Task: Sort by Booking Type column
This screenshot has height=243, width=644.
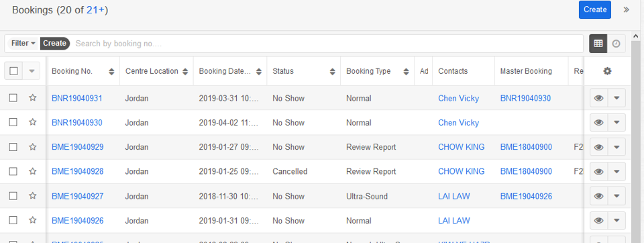Action: point(406,72)
